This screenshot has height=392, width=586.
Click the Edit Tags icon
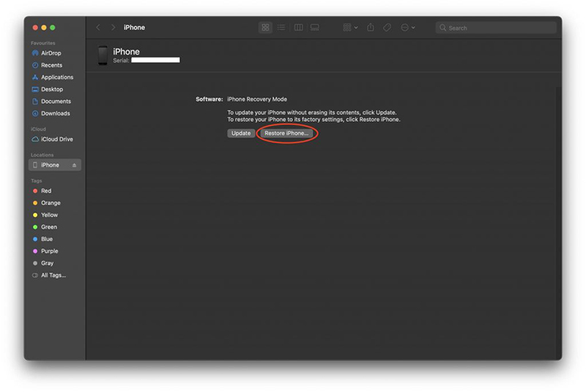pos(387,28)
